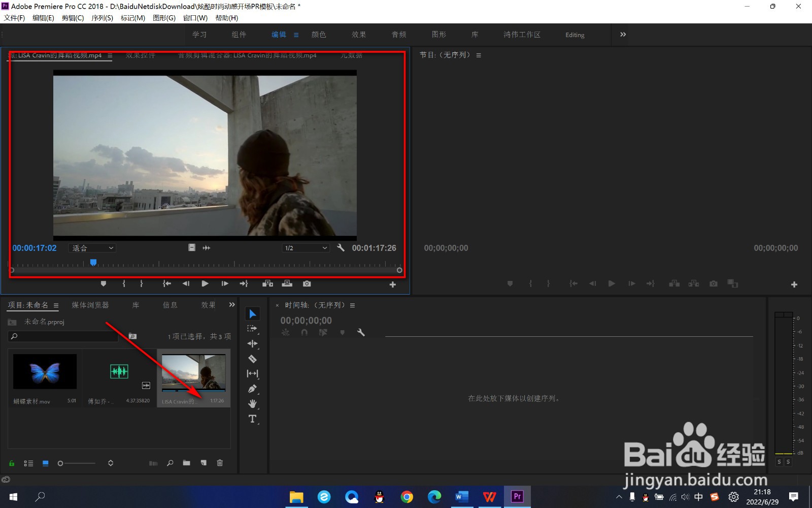Select the Razor tool
812x508 pixels.
pyautogui.click(x=252, y=359)
